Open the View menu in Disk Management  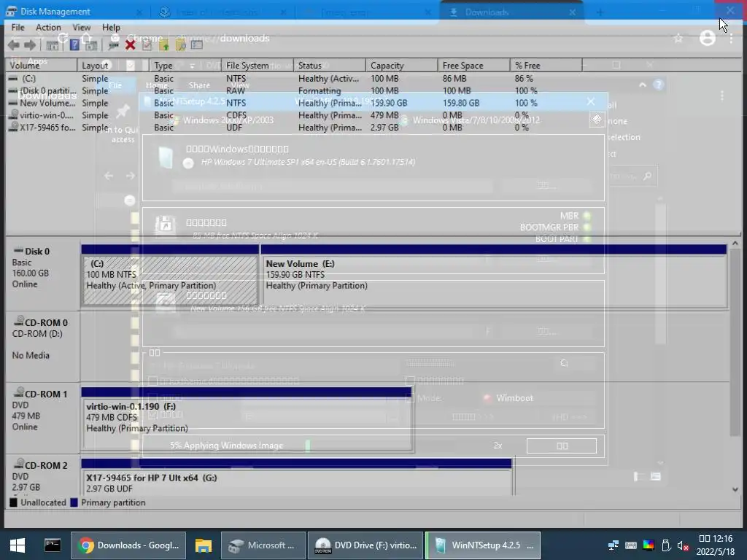click(x=82, y=27)
